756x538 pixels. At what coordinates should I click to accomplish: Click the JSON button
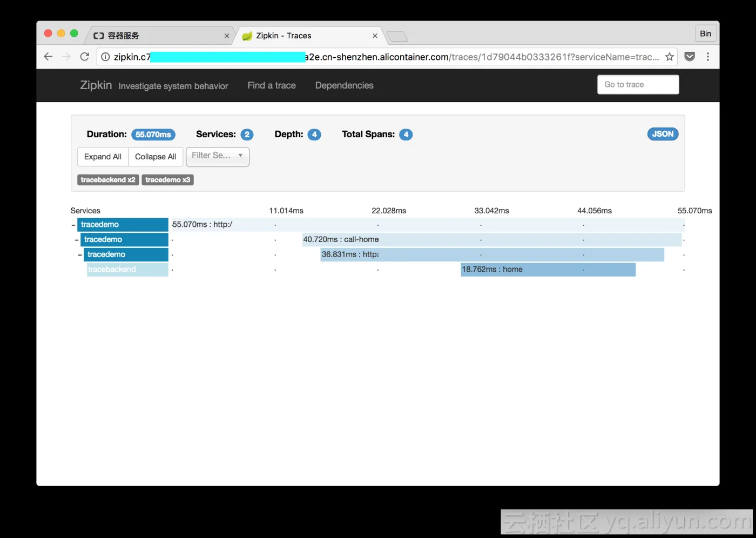(x=663, y=134)
